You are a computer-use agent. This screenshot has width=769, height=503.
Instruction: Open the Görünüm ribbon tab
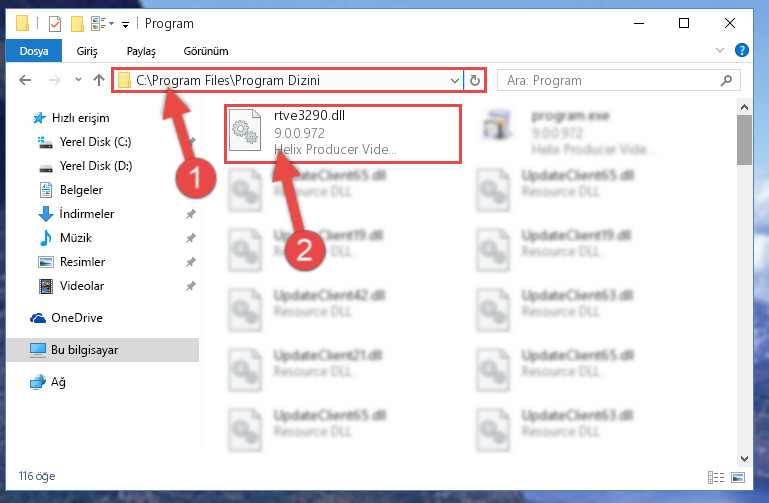206,51
